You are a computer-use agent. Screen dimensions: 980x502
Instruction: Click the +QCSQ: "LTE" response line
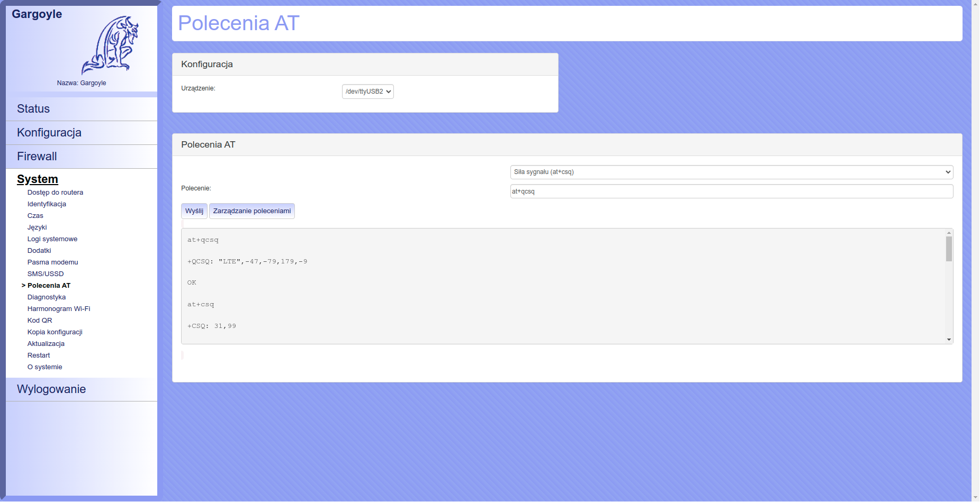pyautogui.click(x=247, y=261)
